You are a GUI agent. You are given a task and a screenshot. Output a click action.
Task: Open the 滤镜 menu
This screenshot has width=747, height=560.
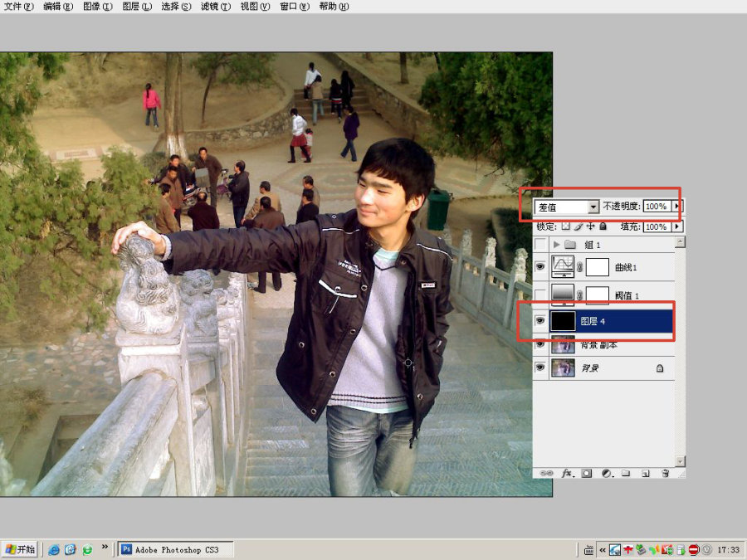tap(215, 6)
